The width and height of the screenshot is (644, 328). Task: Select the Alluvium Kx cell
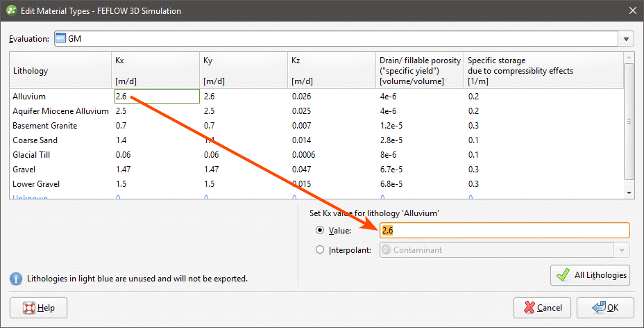(x=156, y=97)
